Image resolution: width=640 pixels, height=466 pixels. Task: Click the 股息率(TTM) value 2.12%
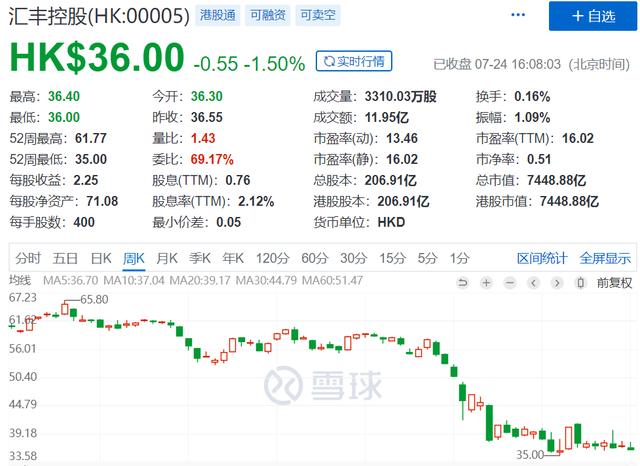256,201
